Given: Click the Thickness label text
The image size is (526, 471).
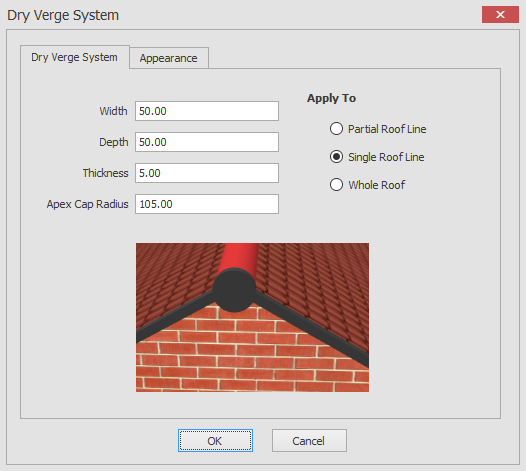Looking at the screenshot, I should (x=105, y=173).
